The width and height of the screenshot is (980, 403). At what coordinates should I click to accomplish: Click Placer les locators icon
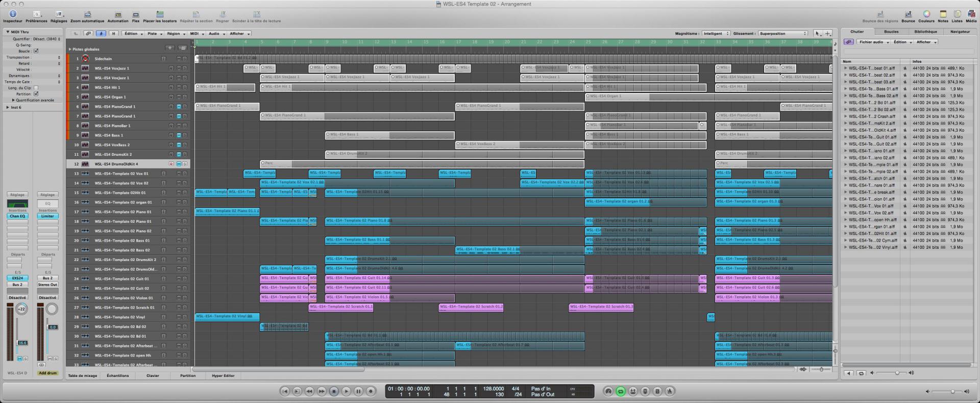click(160, 14)
